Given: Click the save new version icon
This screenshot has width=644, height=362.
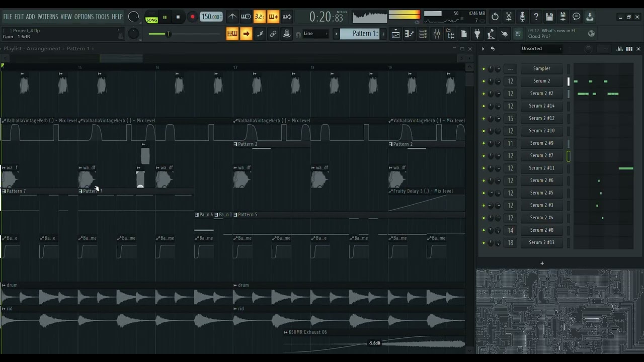Looking at the screenshot, I should tap(563, 17).
